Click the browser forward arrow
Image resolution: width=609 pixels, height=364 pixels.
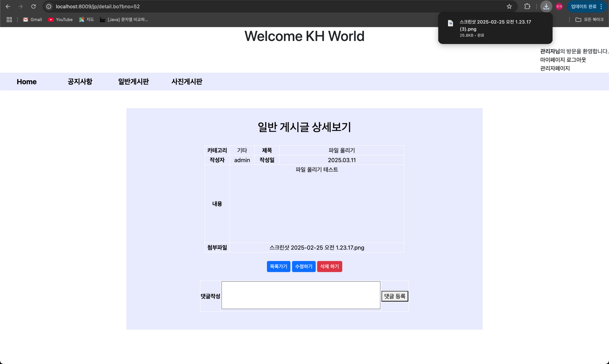coord(21,7)
